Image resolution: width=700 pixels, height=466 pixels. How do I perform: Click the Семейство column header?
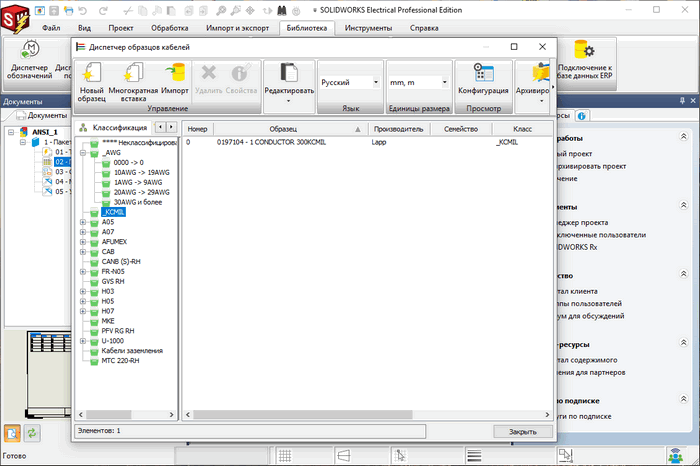[x=461, y=129]
